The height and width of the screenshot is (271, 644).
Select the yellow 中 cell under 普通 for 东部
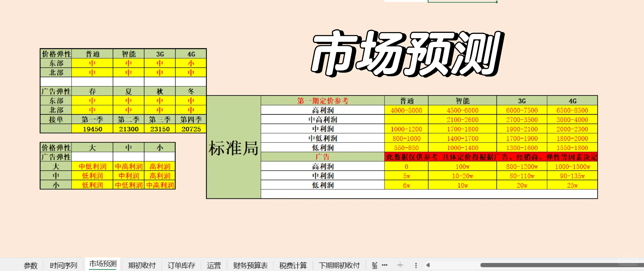tap(93, 63)
